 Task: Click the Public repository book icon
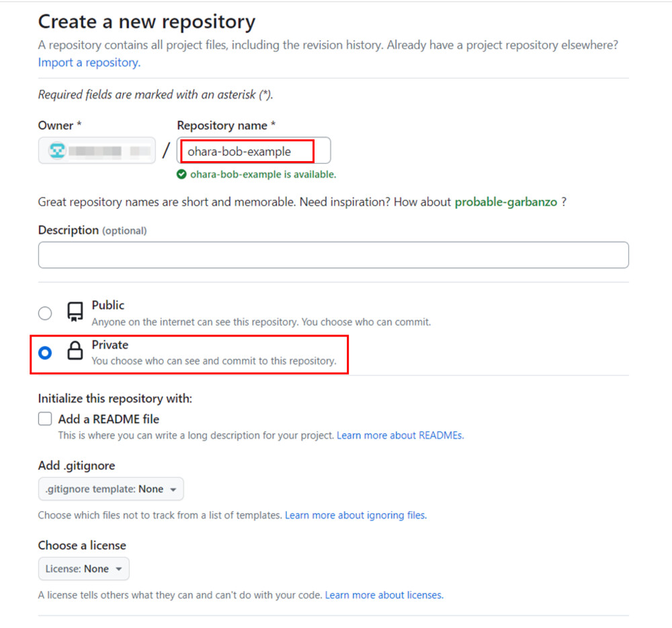[75, 312]
